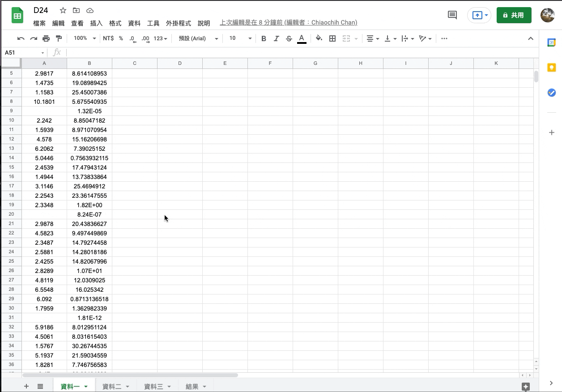Image resolution: width=562 pixels, height=392 pixels.
Task: Open the 工具 menu
Action: pyautogui.click(x=153, y=23)
